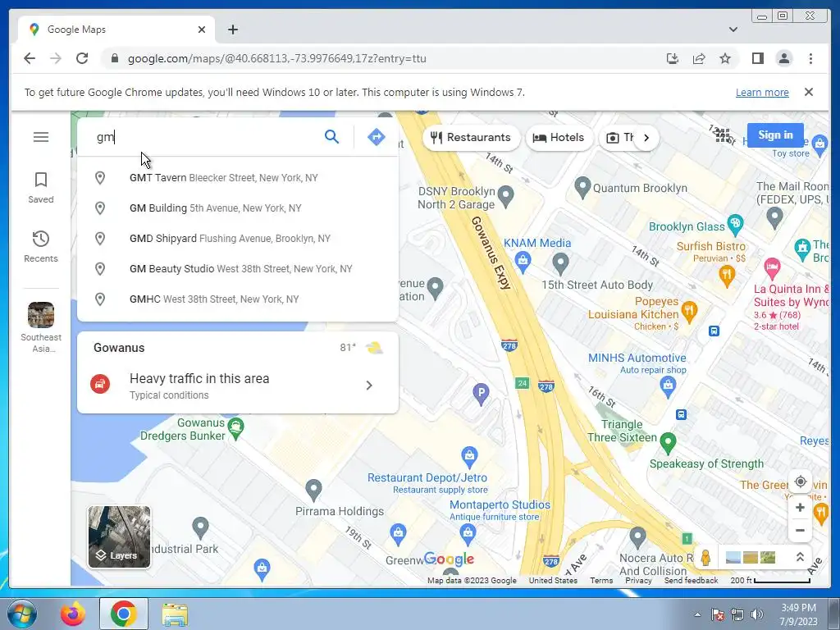Click the Privacy link
This screenshot has width=840, height=630.
[638, 580]
